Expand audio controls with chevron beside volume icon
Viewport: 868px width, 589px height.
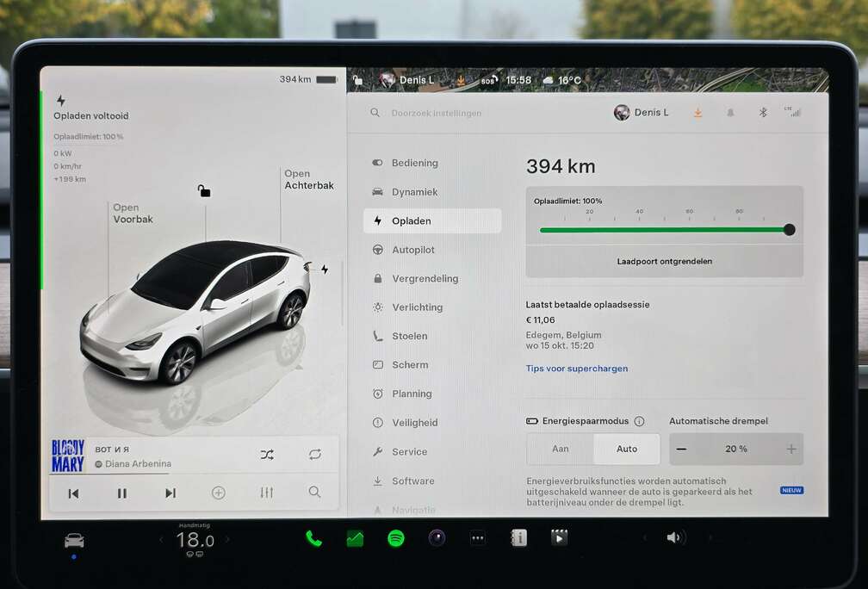(x=646, y=536)
